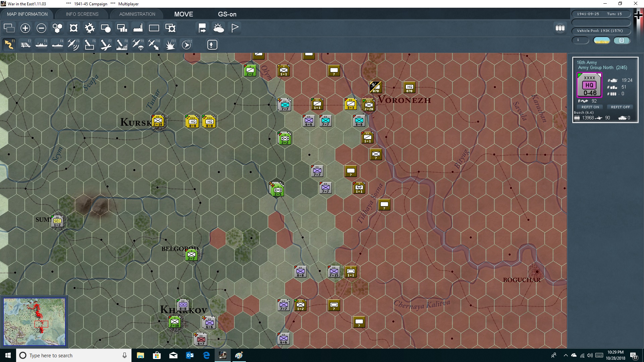Toggle the hex grid display icon

(57, 28)
